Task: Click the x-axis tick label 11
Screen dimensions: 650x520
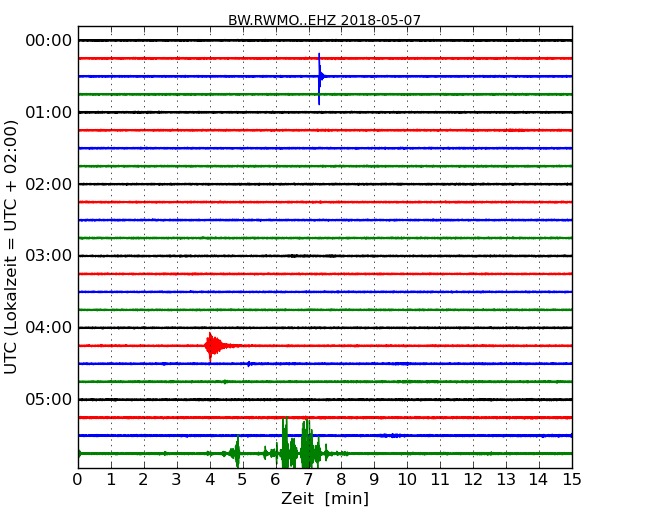Action: [440, 480]
